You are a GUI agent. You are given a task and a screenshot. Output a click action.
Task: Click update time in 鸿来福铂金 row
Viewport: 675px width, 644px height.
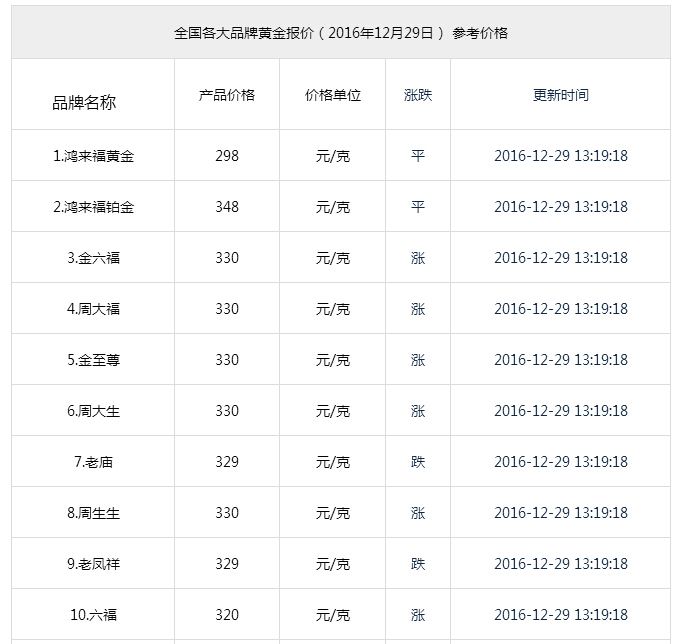(560, 207)
